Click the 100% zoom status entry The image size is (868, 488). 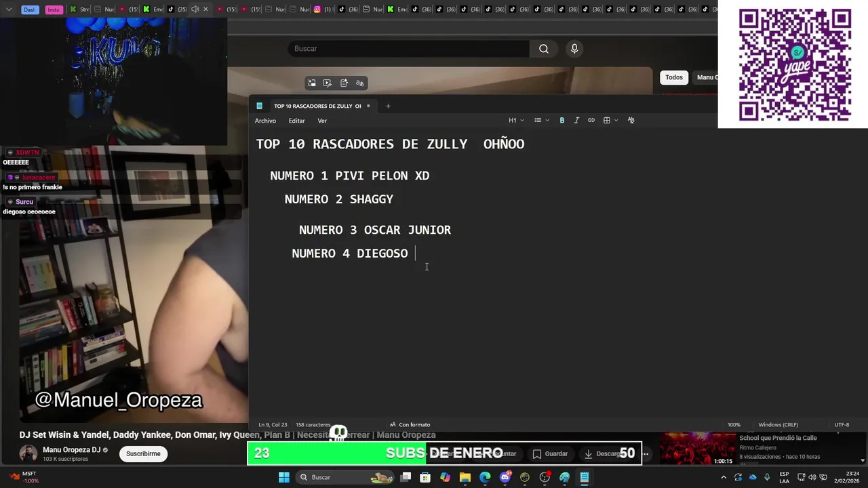coord(734,424)
